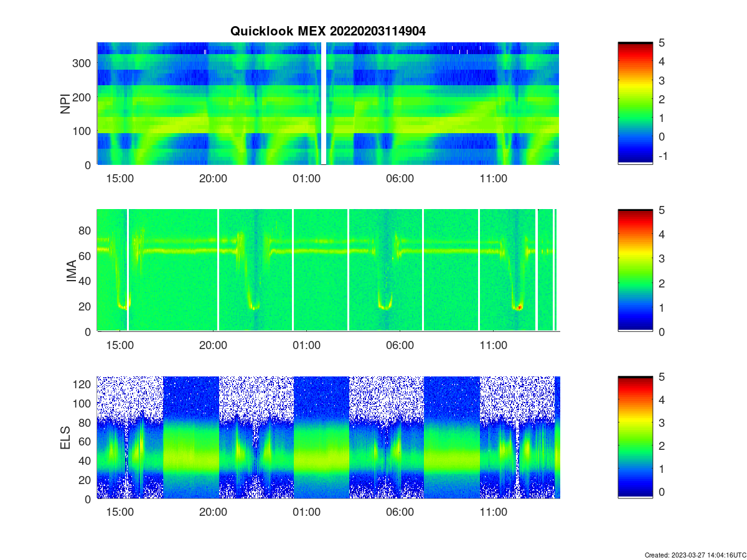Click the 06:00 tick of the NPI plot
The height and width of the screenshot is (560, 747).
pyautogui.click(x=400, y=178)
